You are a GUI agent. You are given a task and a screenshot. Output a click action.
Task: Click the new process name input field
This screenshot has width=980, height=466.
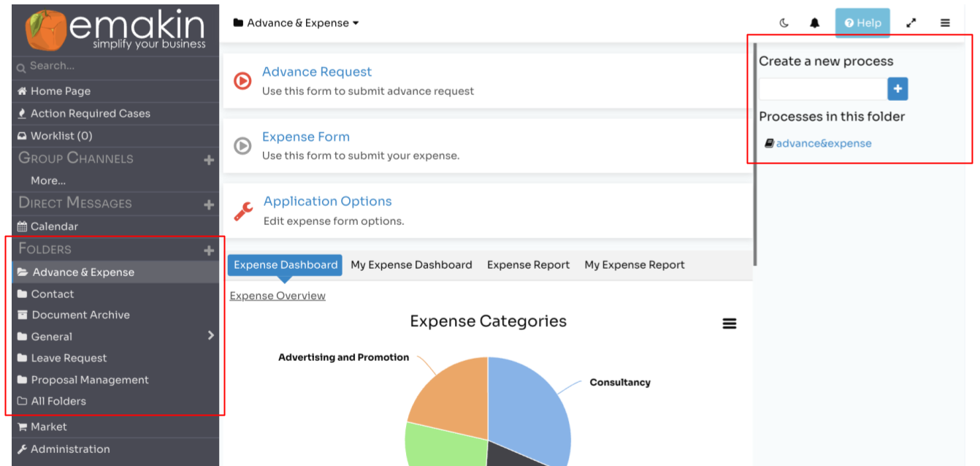pyautogui.click(x=822, y=89)
